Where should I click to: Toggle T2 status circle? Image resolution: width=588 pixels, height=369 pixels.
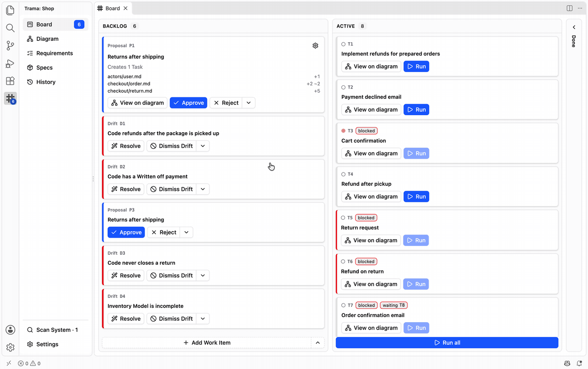click(x=343, y=87)
